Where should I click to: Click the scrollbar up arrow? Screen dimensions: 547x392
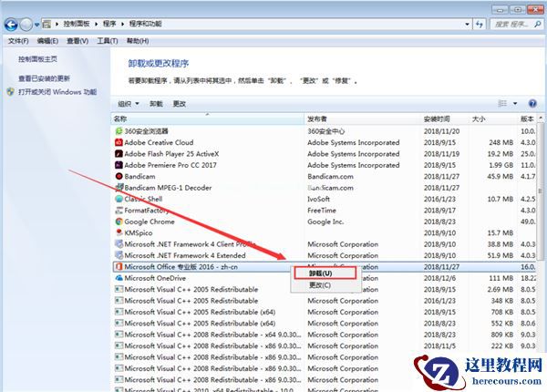click(541, 119)
